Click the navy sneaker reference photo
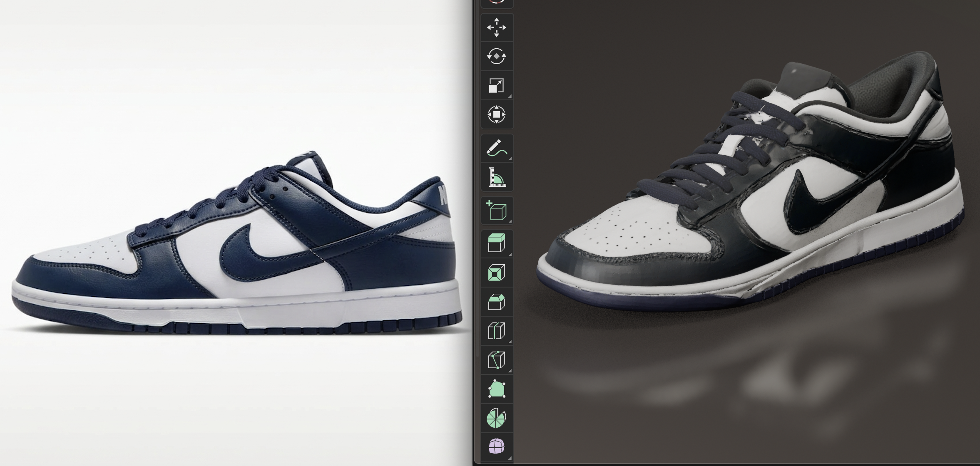980x466 pixels. pyautogui.click(x=236, y=243)
